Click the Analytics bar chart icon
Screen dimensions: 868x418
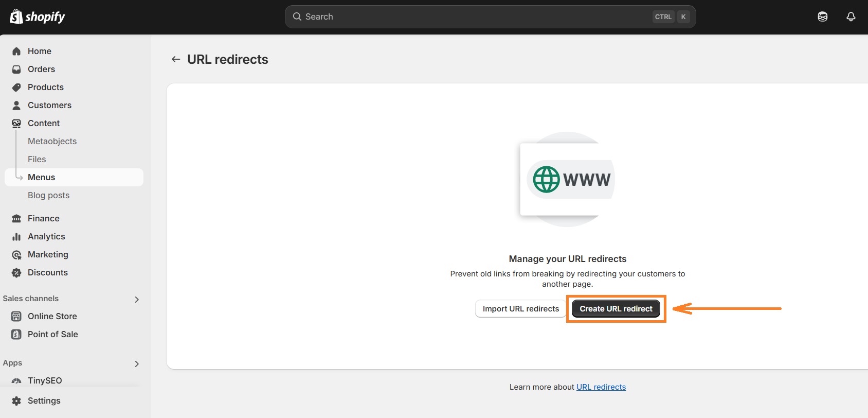[16, 236]
